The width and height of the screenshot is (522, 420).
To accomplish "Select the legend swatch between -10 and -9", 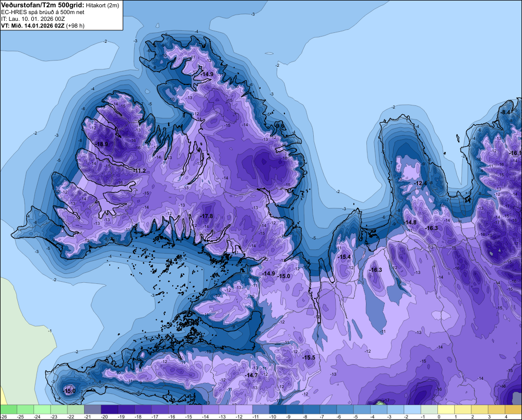I will [278, 410].
